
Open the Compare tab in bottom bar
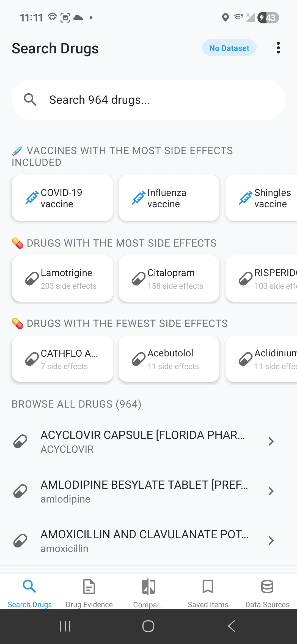tap(148, 593)
